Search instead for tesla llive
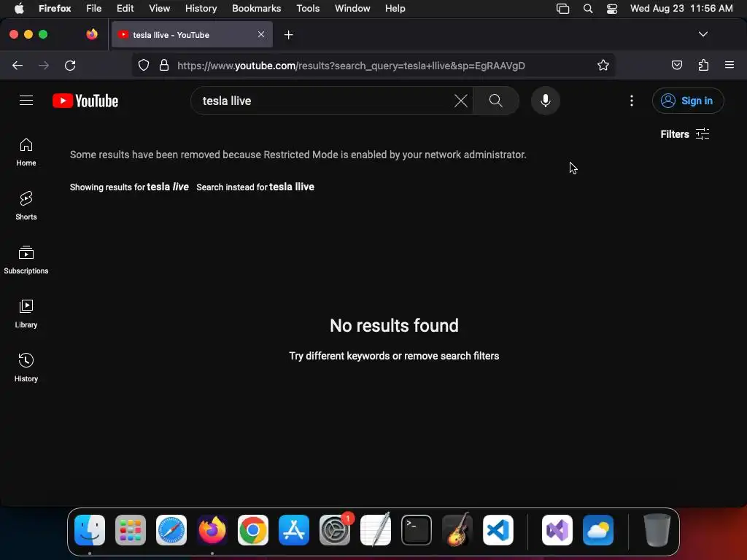747x560 pixels. [x=292, y=187]
